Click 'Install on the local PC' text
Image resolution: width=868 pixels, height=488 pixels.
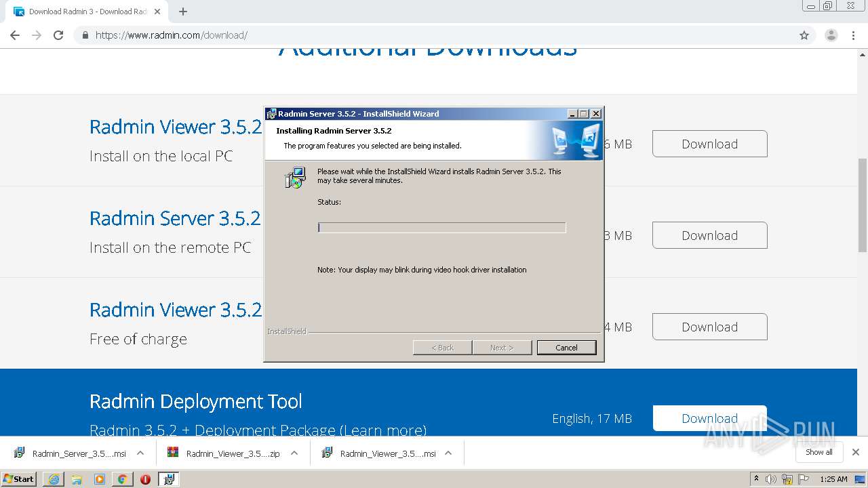tap(161, 156)
